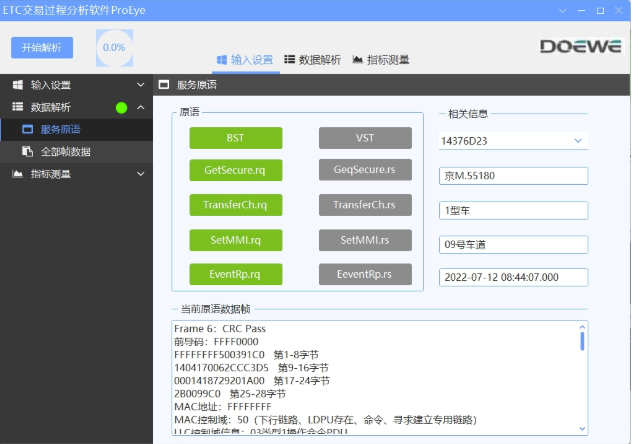
Task: Click the 服务原语 panel header icon
Action: coord(165,86)
